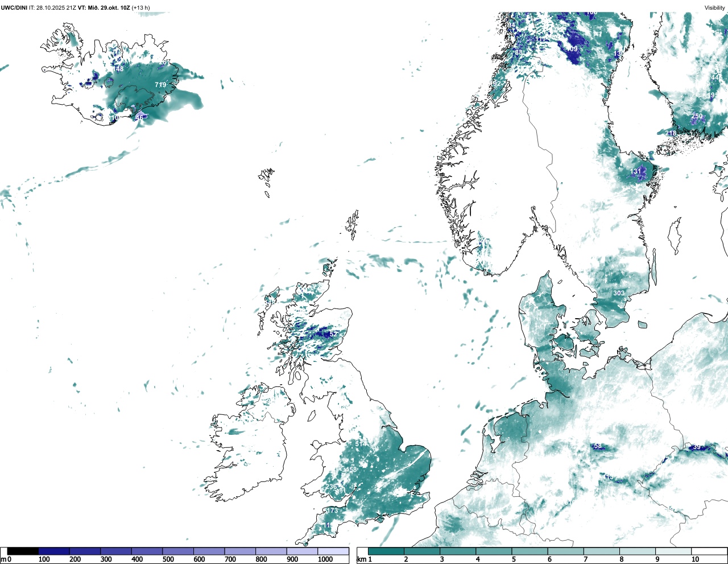Screen dimensions: 728x564
Task: Click the '131' value near Stockholm
Action: tap(635, 171)
